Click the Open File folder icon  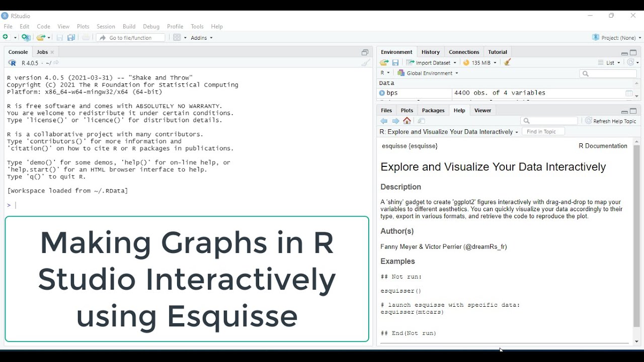click(41, 38)
